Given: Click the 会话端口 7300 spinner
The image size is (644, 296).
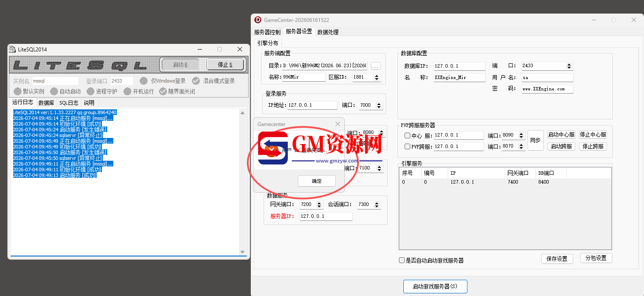Looking at the screenshot, I should [x=377, y=205].
